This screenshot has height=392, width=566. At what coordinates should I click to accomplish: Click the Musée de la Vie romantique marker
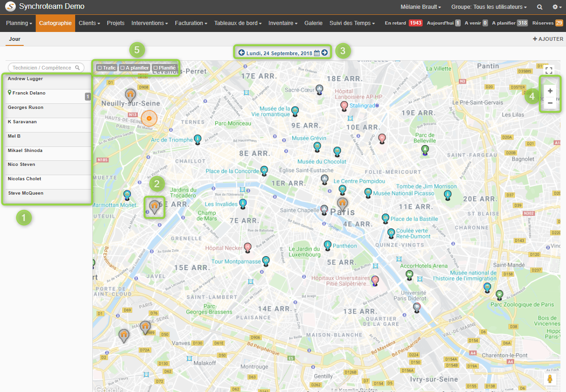point(295,111)
